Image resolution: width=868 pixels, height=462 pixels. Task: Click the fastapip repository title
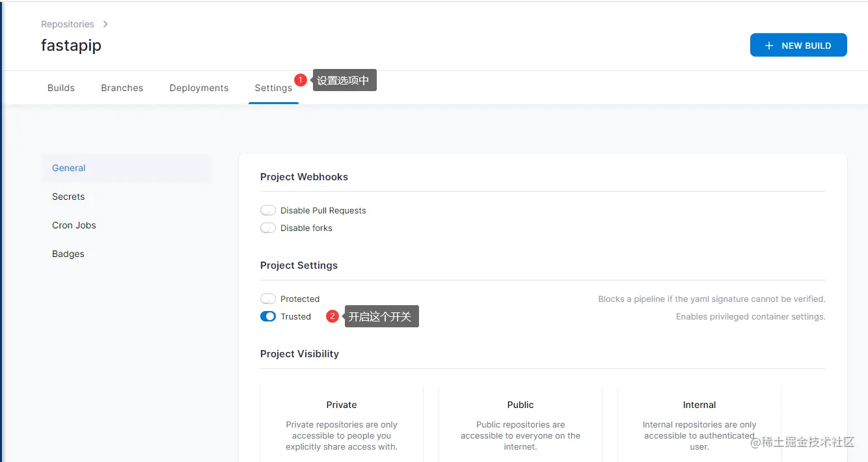coord(71,46)
